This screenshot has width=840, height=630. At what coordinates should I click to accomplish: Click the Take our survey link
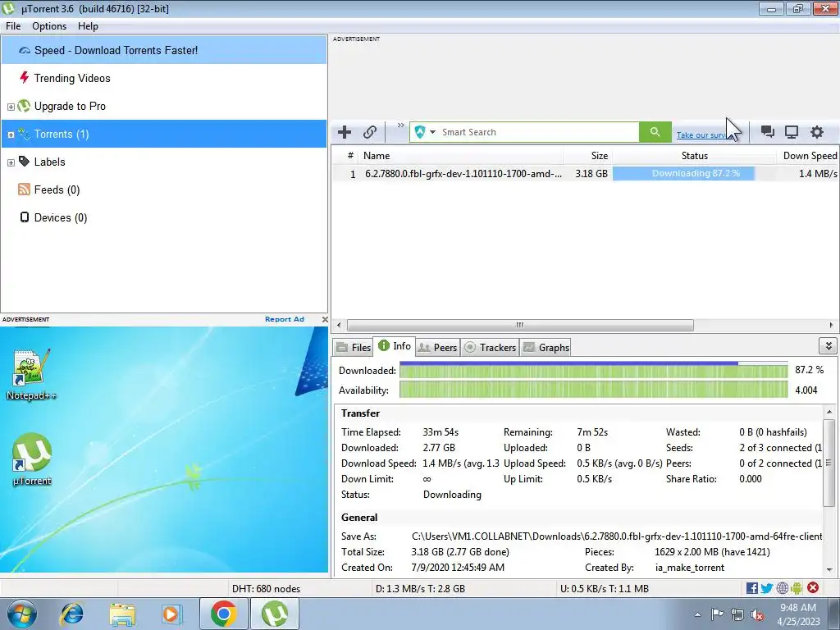(x=701, y=135)
